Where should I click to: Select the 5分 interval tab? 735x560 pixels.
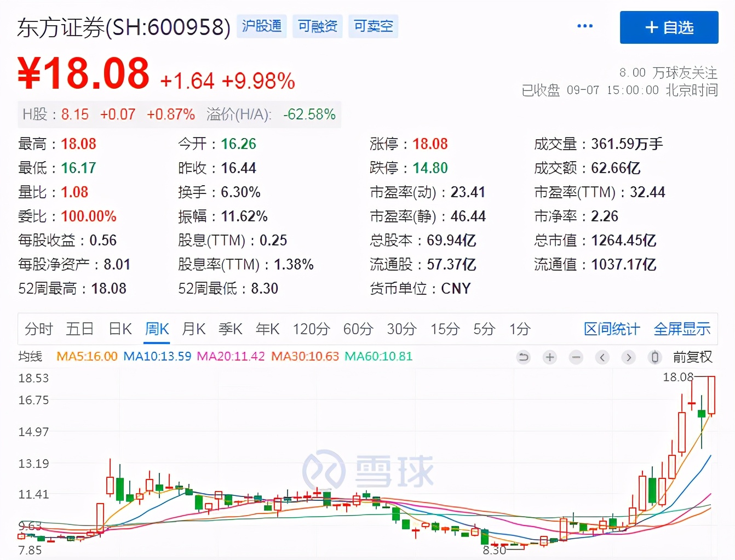[x=484, y=329]
